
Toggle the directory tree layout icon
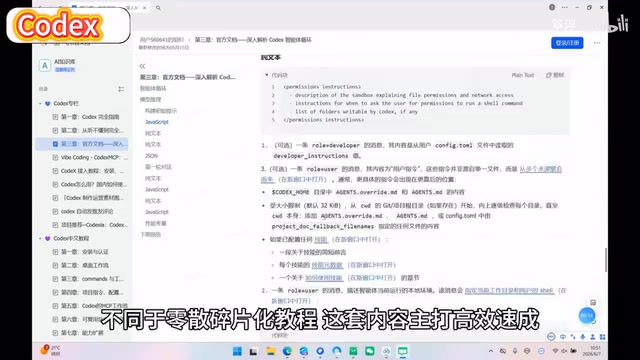[x=121, y=89]
